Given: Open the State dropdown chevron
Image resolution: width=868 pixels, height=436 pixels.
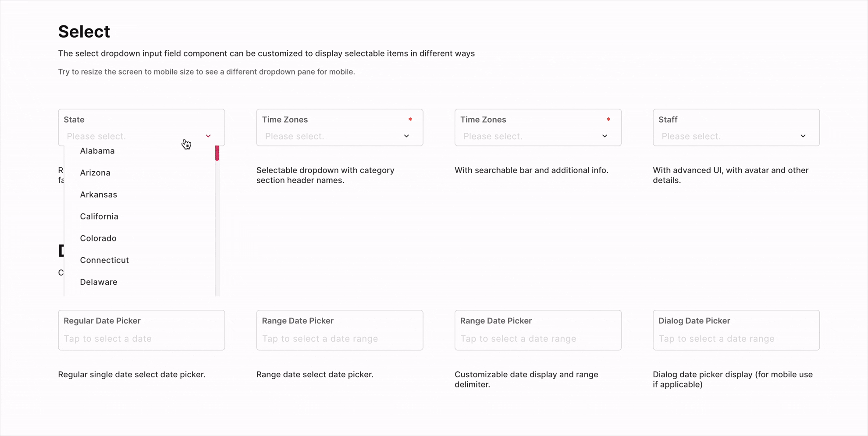Looking at the screenshot, I should (208, 136).
